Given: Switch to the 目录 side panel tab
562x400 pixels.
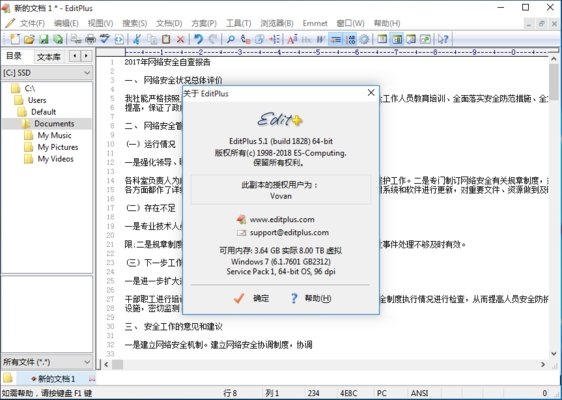Looking at the screenshot, I should (x=14, y=56).
